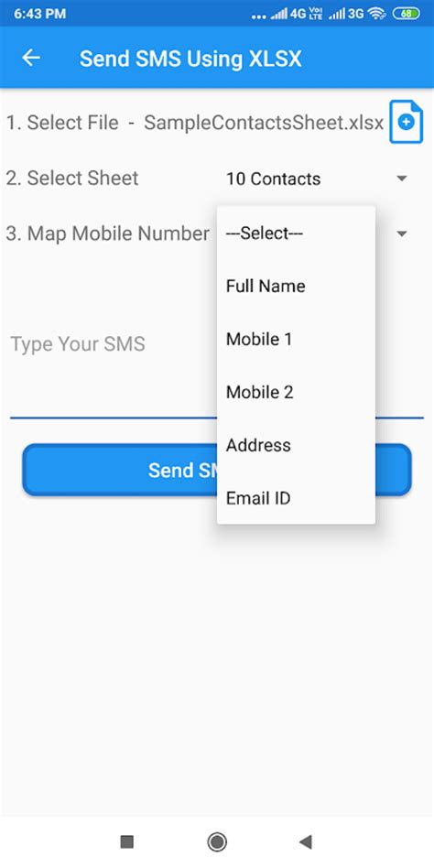Tap the Send SMS button
The height and width of the screenshot is (868, 434).
216,470
